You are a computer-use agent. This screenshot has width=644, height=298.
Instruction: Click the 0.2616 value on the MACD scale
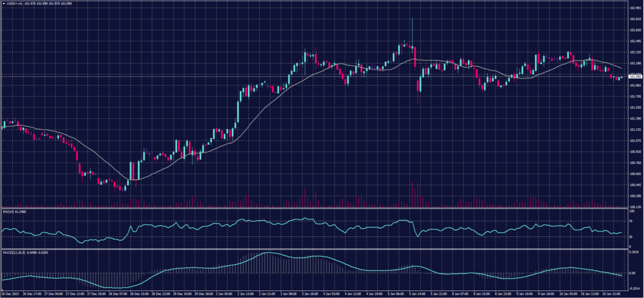tap(634, 251)
